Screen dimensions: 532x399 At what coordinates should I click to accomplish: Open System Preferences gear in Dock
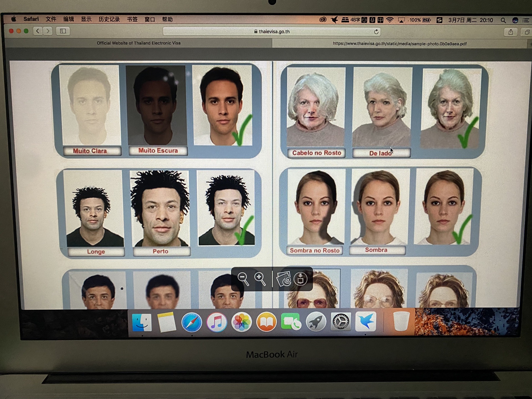point(341,322)
